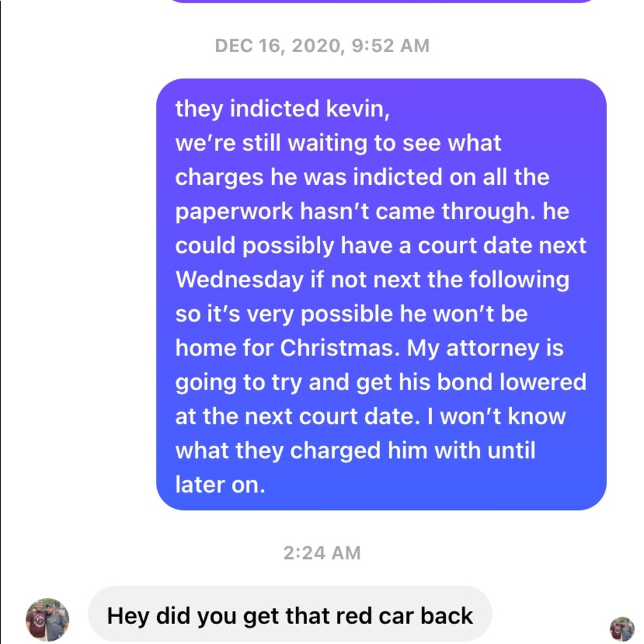Tap the "DEC 16, 2020, 9:52 AM" timestamp
Viewport: 644px width, 644px height.
[x=322, y=46]
